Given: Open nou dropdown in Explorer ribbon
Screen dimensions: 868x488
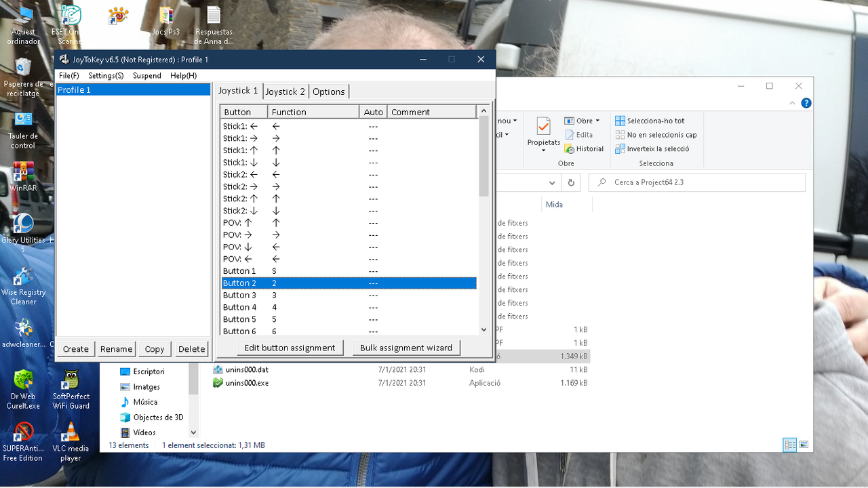Looking at the screenshot, I should click(507, 121).
